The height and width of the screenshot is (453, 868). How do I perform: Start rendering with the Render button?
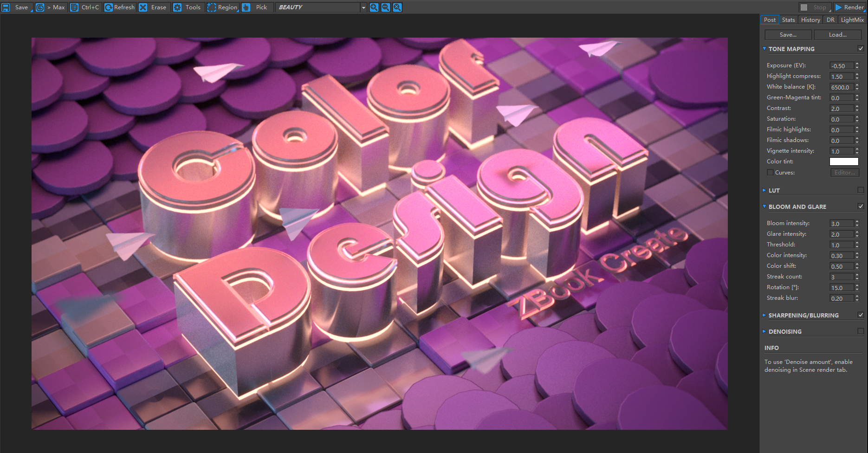pyautogui.click(x=849, y=7)
